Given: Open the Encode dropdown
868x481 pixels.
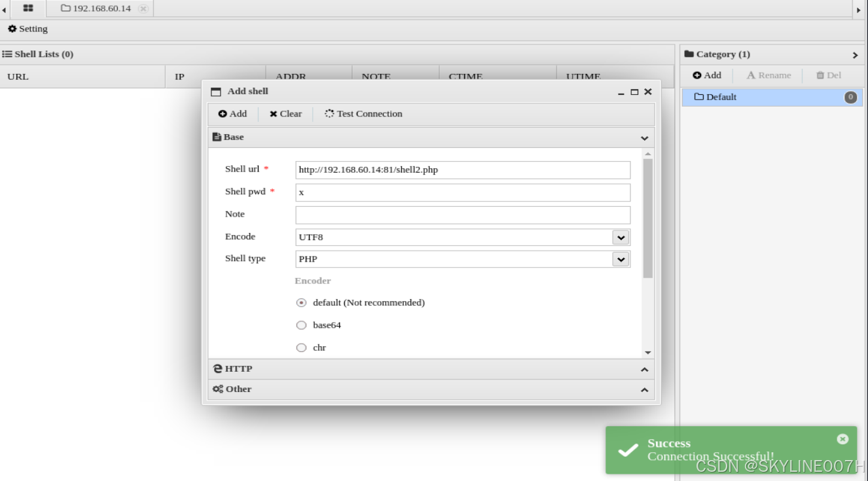Looking at the screenshot, I should click(619, 237).
